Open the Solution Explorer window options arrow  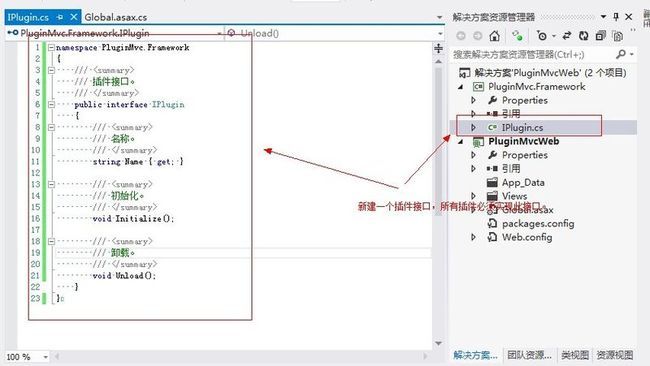[x=603, y=17]
